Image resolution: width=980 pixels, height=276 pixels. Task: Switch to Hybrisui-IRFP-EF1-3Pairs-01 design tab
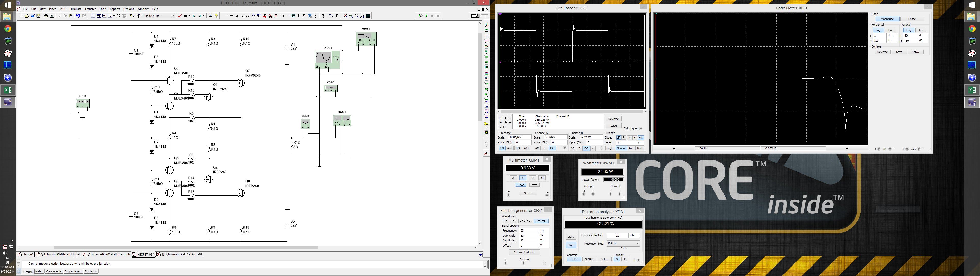(180, 254)
